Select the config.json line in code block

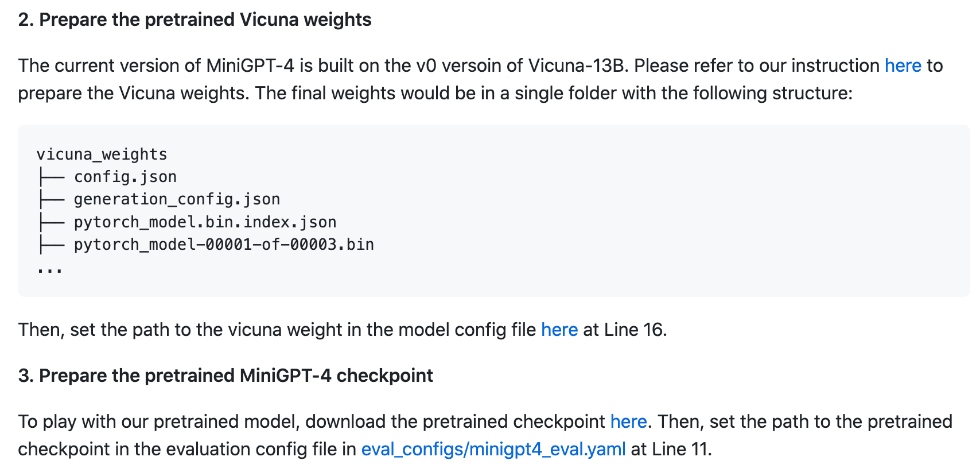(x=125, y=177)
